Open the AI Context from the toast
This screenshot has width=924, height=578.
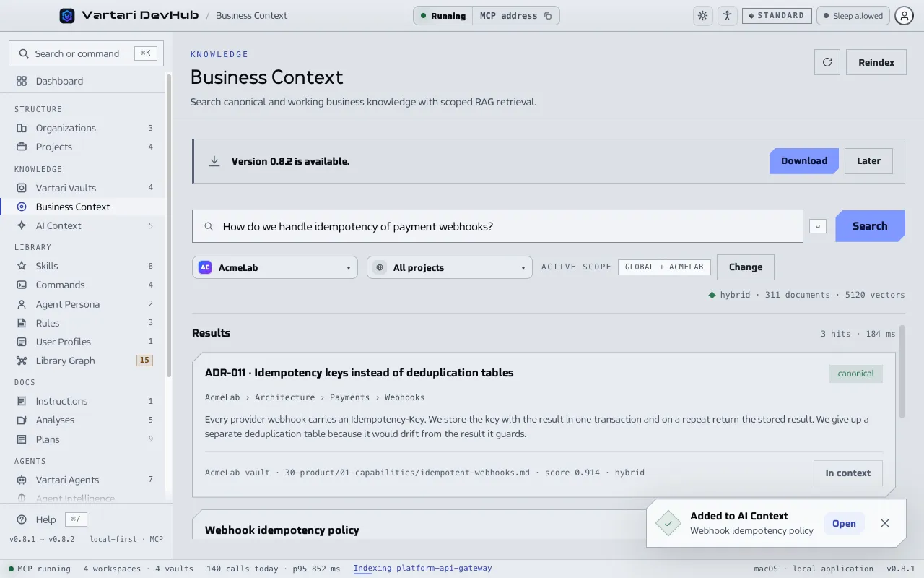844,523
